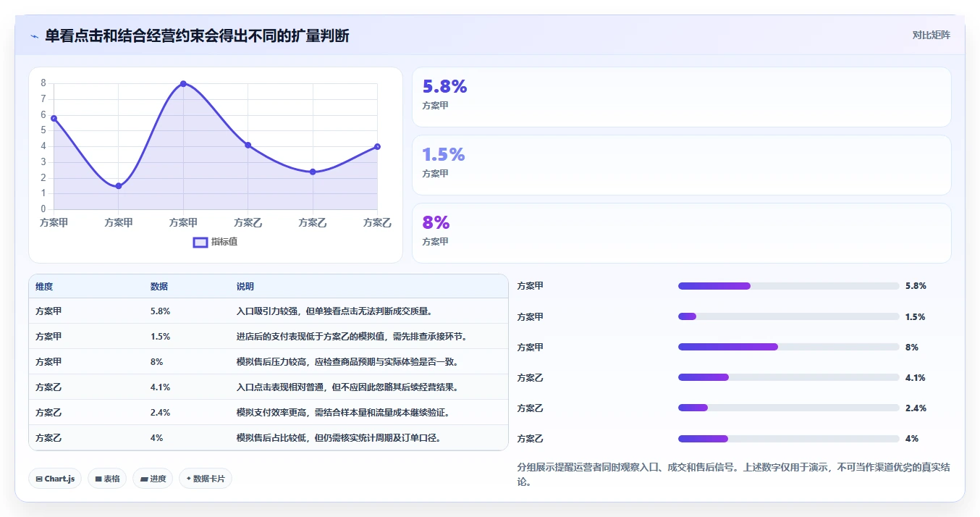Click the progress bar for 8%
980x517 pixels.
(788, 347)
